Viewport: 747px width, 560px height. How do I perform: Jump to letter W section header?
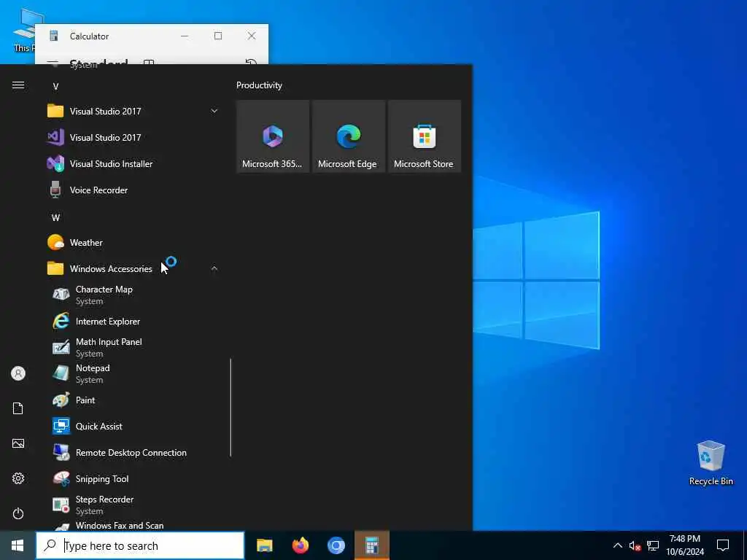point(55,217)
